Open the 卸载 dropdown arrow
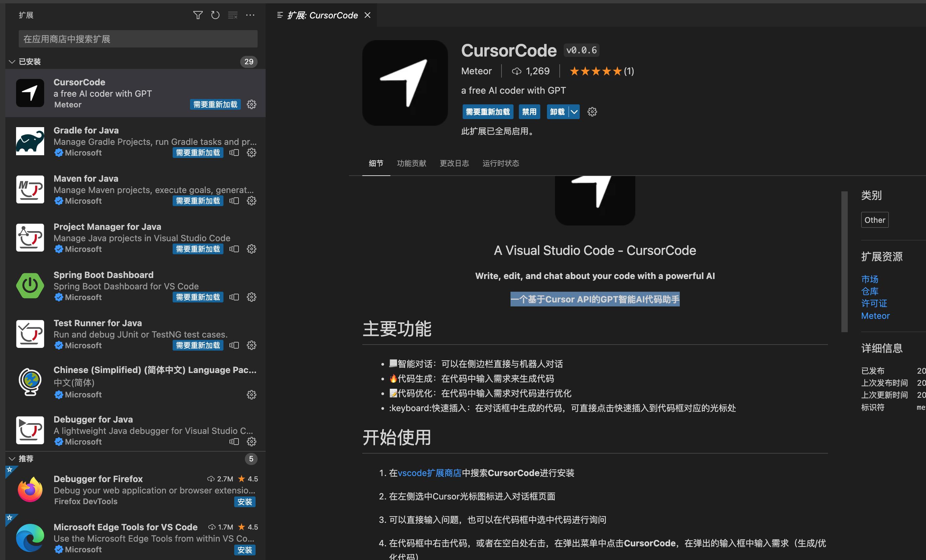 point(574,112)
